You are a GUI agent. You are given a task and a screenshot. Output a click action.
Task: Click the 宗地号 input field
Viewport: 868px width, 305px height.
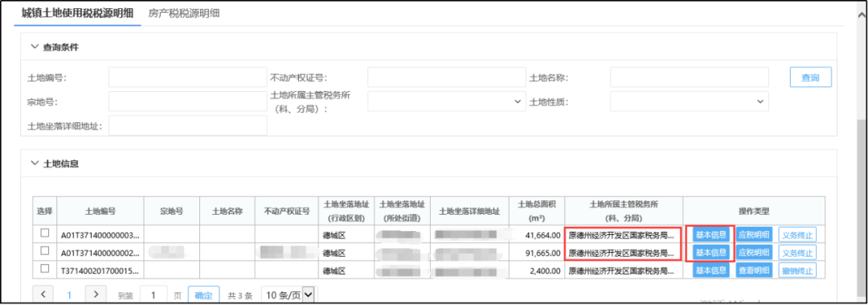tap(187, 101)
